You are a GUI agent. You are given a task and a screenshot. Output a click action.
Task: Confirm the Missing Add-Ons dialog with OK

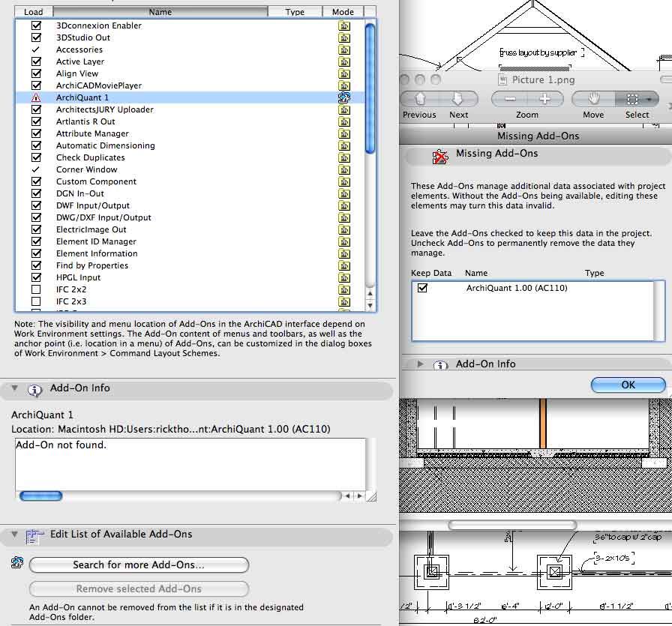pyautogui.click(x=628, y=385)
